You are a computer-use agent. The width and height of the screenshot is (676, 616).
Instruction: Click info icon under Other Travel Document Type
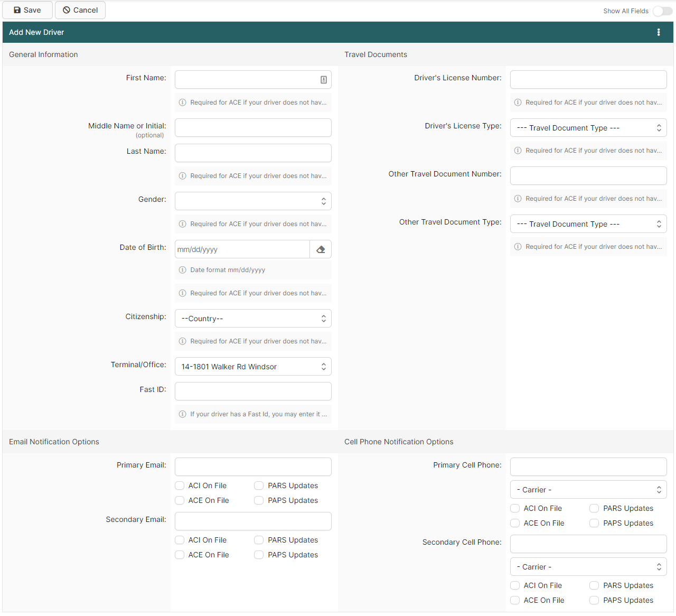pyautogui.click(x=518, y=247)
